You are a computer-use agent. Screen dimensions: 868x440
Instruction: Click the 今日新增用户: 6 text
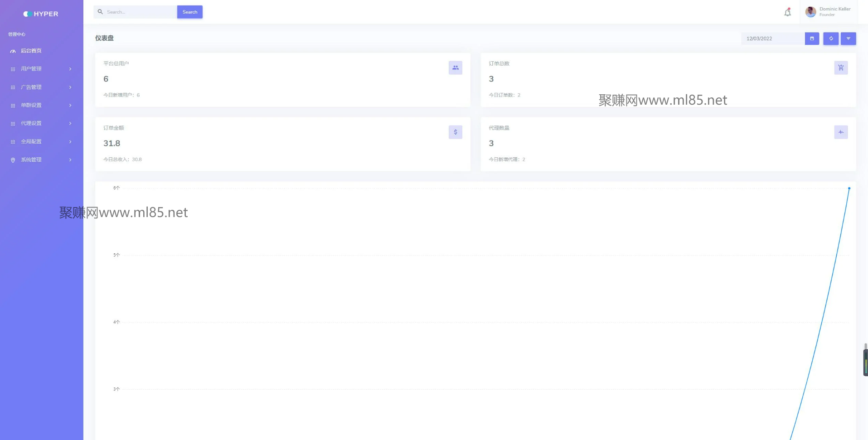click(121, 95)
